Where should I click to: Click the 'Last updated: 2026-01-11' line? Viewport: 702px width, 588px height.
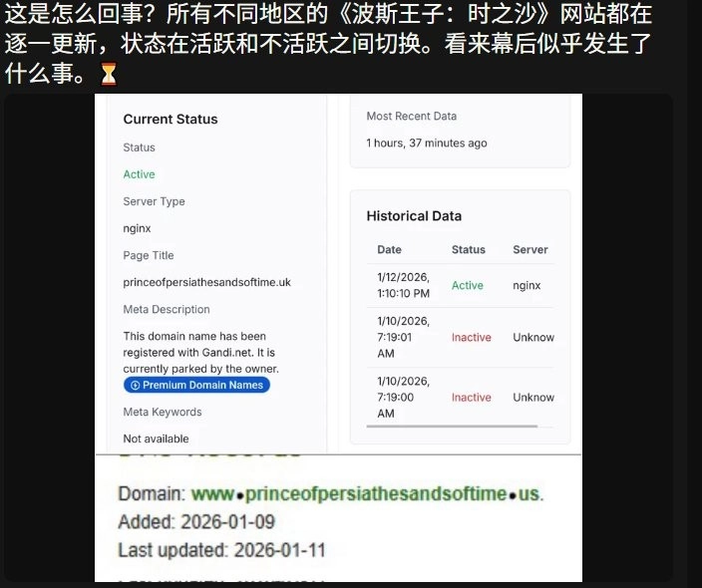(221, 550)
